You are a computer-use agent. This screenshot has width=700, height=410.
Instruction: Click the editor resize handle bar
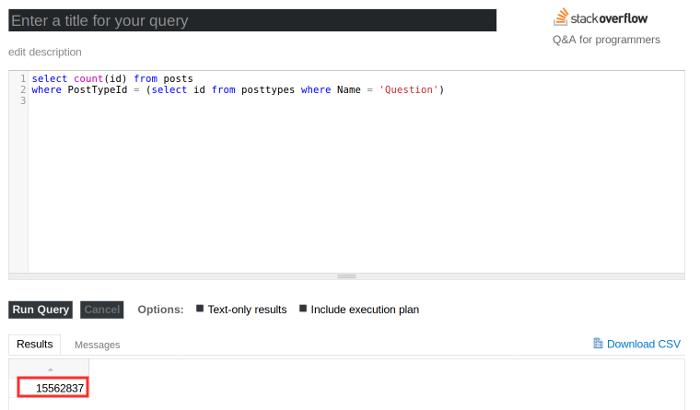click(346, 276)
